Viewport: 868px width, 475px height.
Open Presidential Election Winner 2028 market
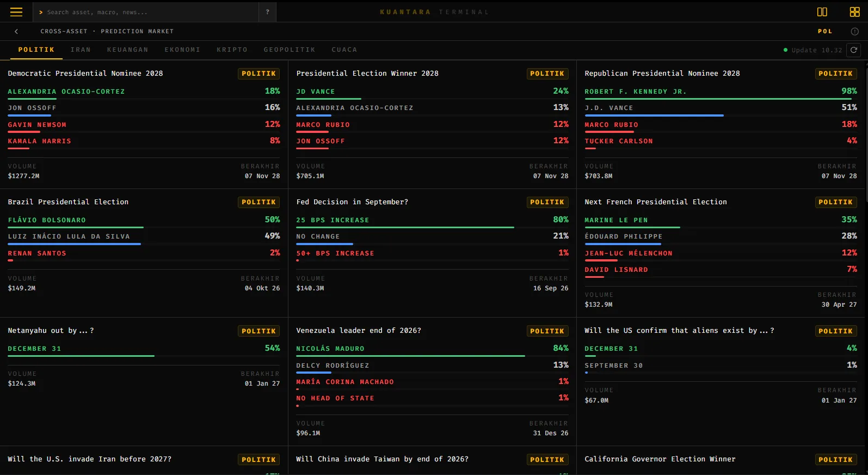[x=367, y=74]
